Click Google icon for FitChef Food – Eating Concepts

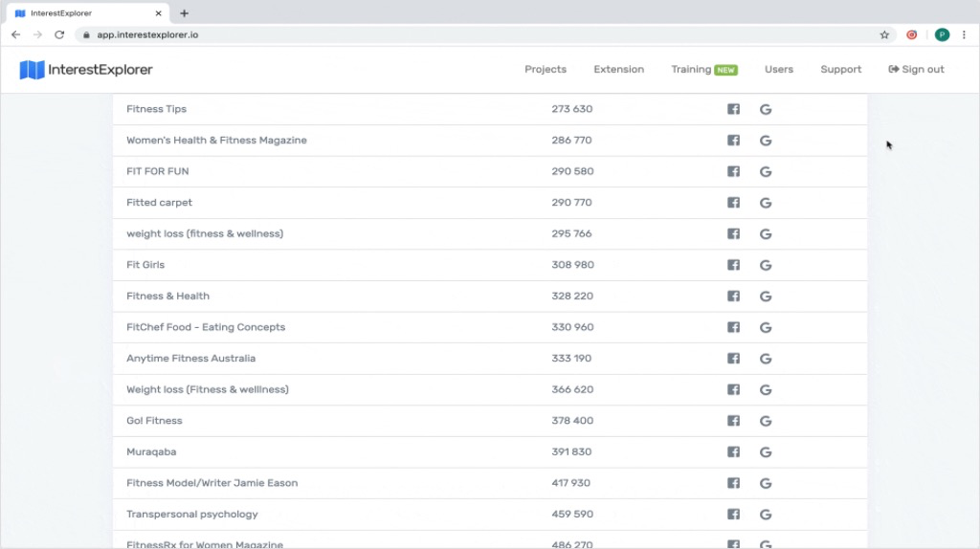pyautogui.click(x=766, y=328)
